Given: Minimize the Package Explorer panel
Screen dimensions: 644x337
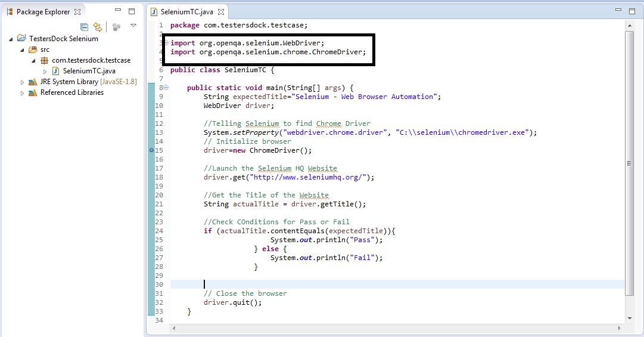Looking at the screenshot, I should point(118,10).
